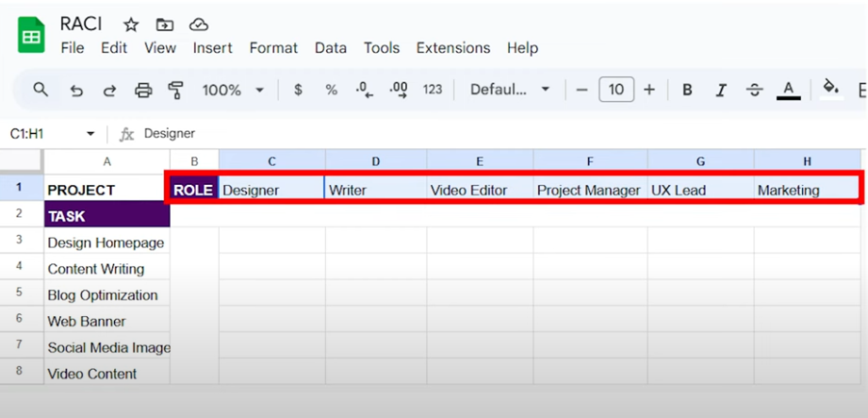Viewport: 868px width, 418px height.
Task: Open the text color picker
Action: tap(788, 91)
